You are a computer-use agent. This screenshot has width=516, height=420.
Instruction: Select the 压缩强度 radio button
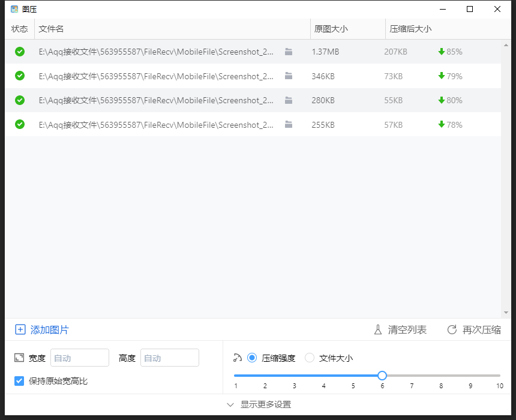point(252,358)
